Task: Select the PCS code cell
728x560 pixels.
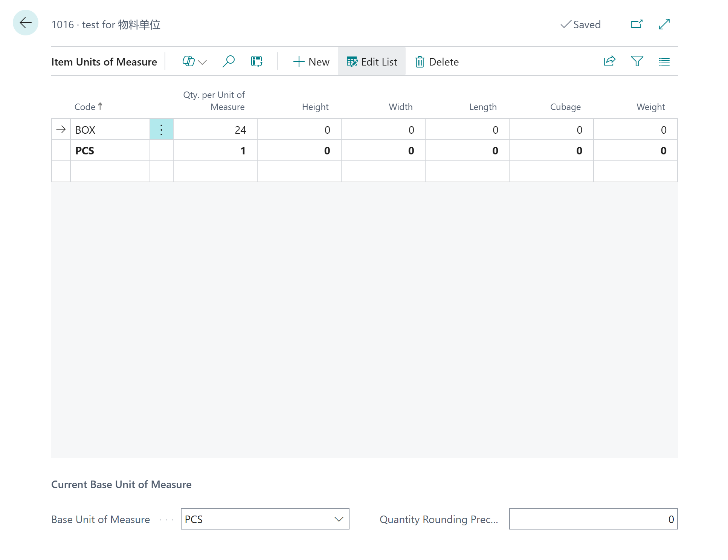Action: pos(109,151)
